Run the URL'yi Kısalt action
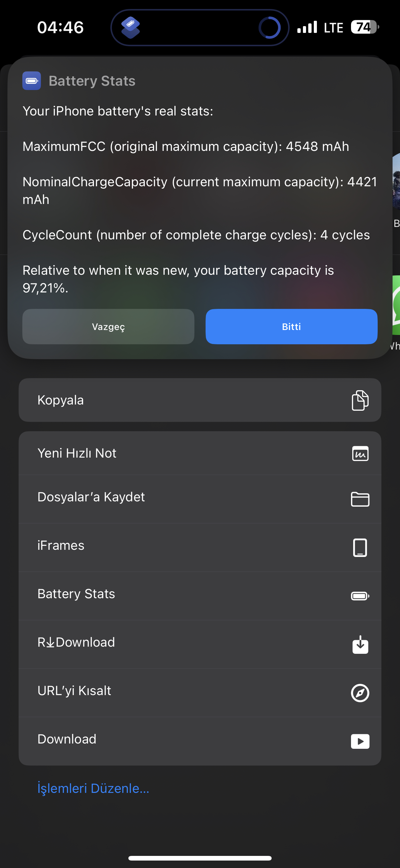 click(x=200, y=693)
